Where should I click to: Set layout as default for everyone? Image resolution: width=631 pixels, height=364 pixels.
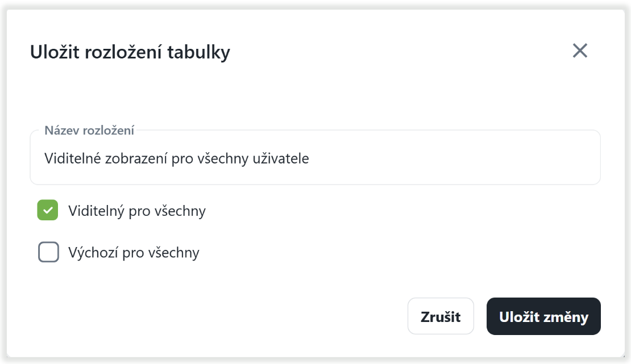click(x=48, y=252)
